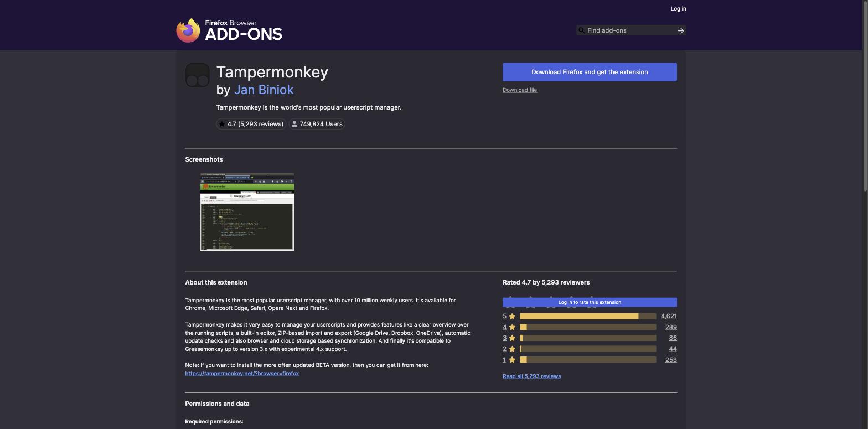Open 4,621 five-star reviews count
This screenshot has width=868, height=429.
pyautogui.click(x=669, y=317)
